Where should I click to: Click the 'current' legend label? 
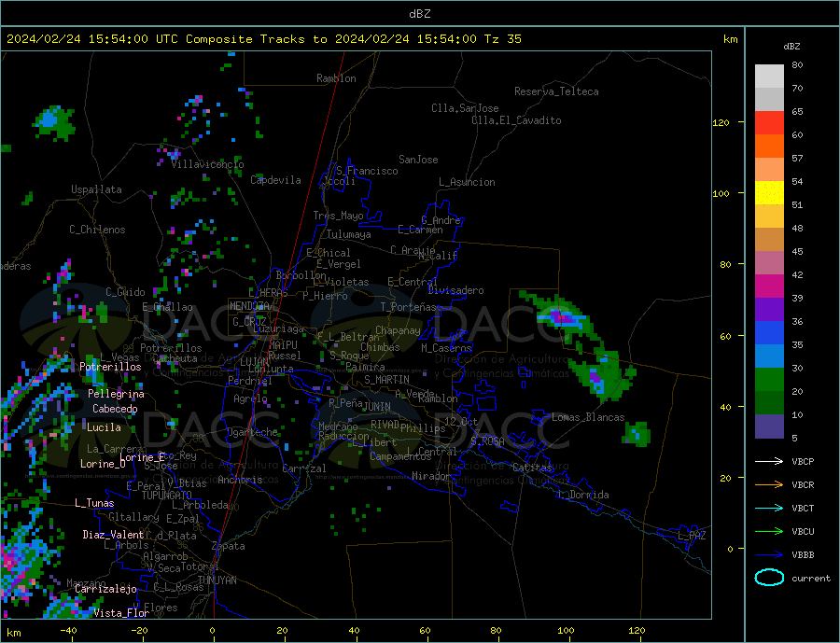(x=810, y=579)
